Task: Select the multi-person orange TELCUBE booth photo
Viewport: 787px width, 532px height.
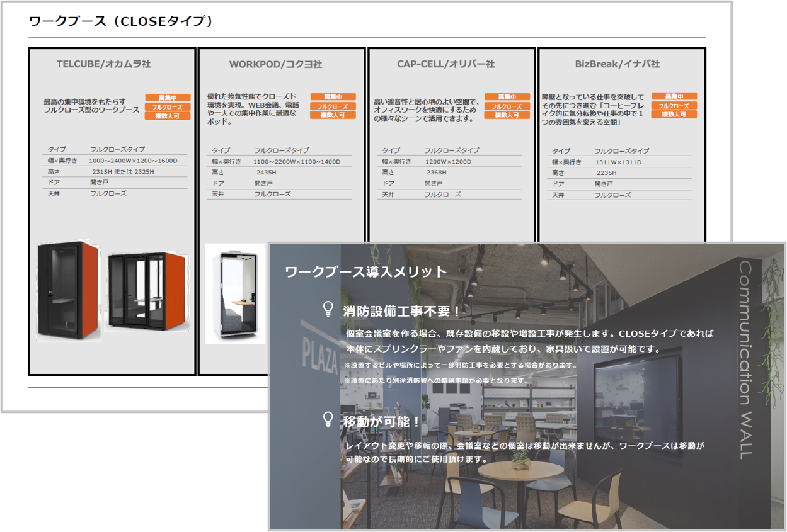Action: point(146,291)
